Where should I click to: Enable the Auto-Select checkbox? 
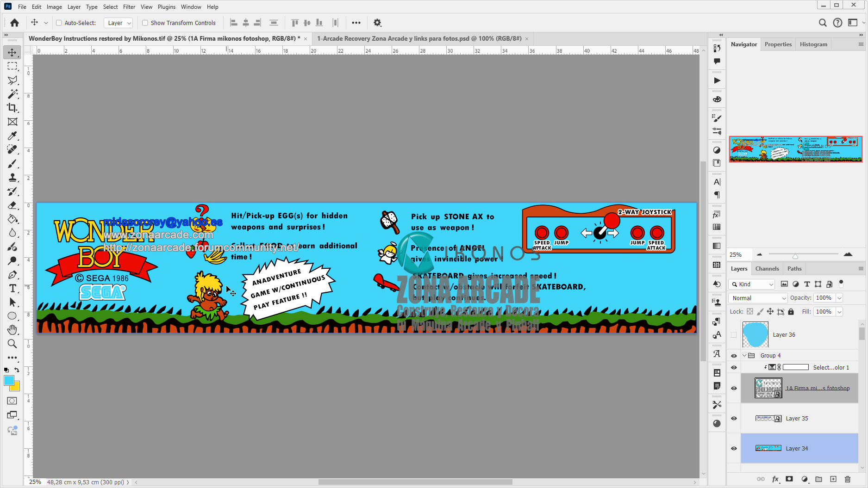(59, 23)
